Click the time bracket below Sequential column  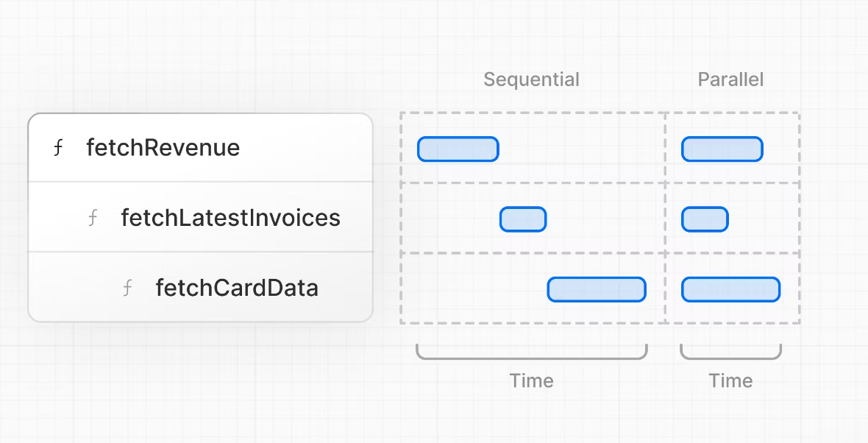[531, 357]
